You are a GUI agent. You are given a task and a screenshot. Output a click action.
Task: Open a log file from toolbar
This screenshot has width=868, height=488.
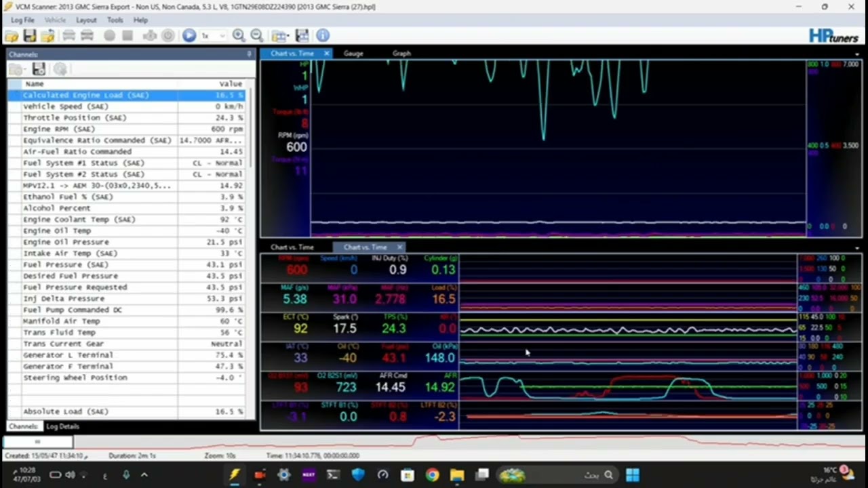[x=12, y=35]
